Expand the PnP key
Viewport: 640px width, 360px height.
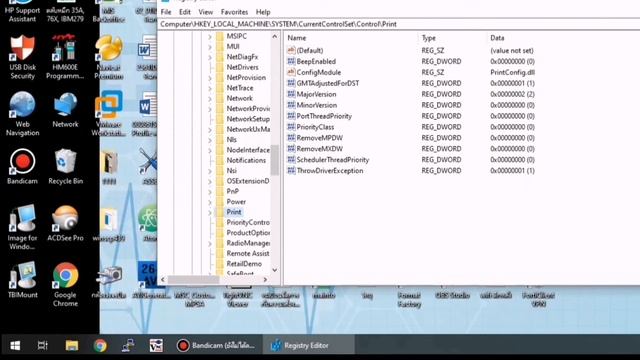[x=210, y=191]
